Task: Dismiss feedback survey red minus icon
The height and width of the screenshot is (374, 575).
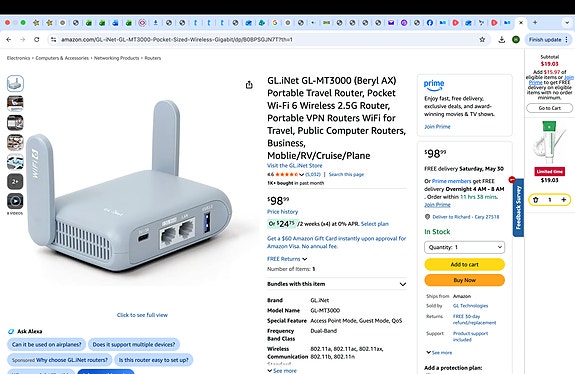Action: tap(512, 180)
